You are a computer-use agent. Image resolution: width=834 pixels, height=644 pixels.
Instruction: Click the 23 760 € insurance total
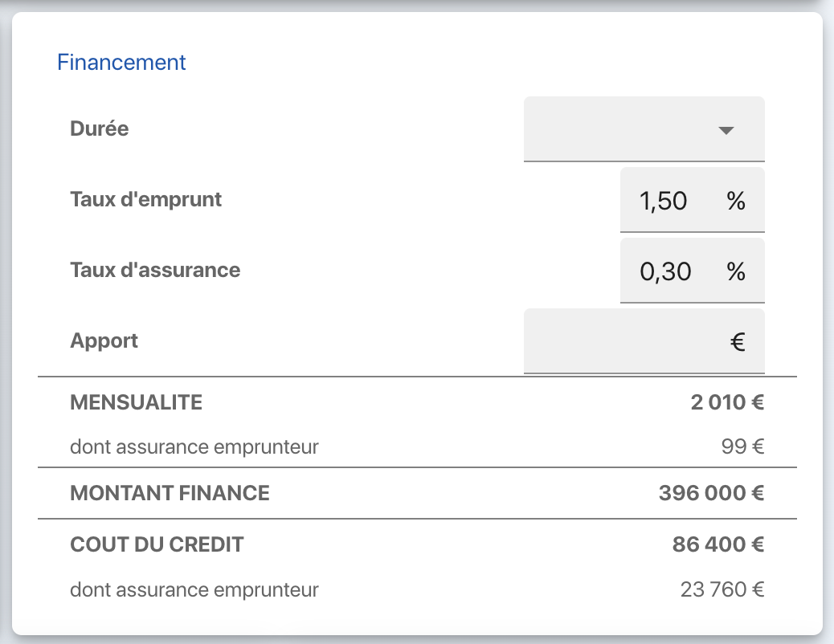[722, 590]
